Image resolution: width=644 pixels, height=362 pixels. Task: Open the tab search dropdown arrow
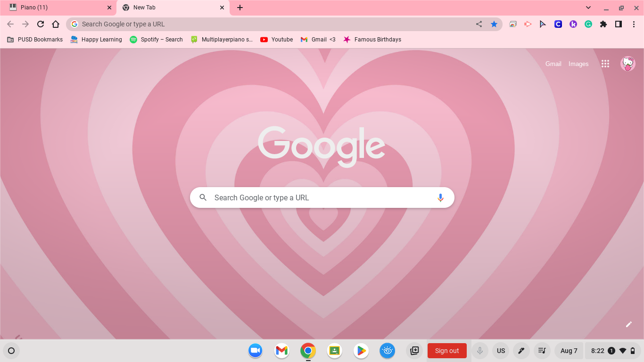click(588, 8)
